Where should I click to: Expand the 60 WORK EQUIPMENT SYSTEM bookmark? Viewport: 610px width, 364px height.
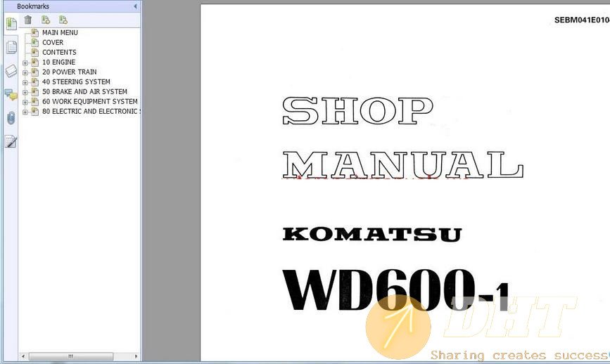coord(25,102)
